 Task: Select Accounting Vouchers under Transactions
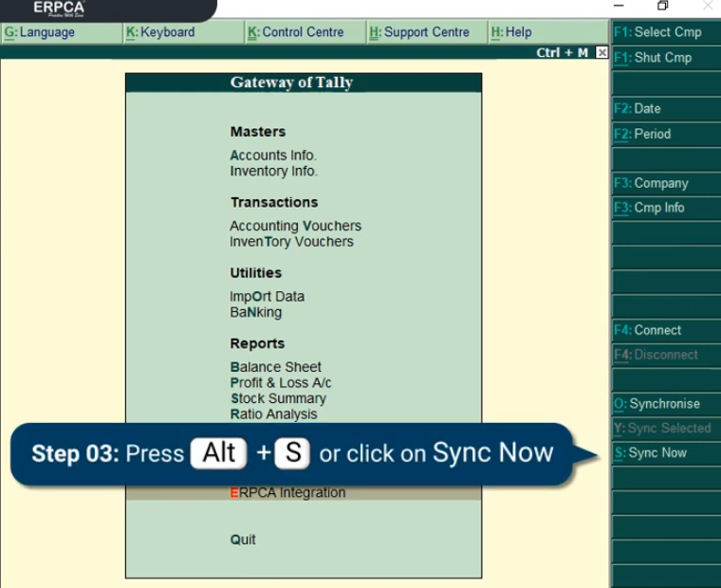tap(295, 226)
